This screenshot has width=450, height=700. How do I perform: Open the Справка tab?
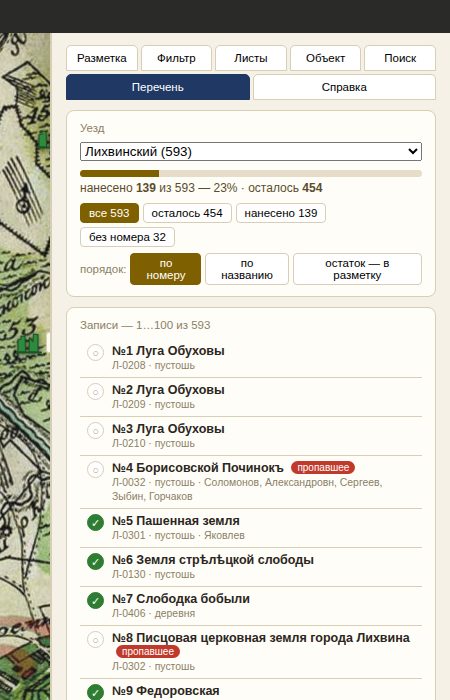click(x=344, y=87)
